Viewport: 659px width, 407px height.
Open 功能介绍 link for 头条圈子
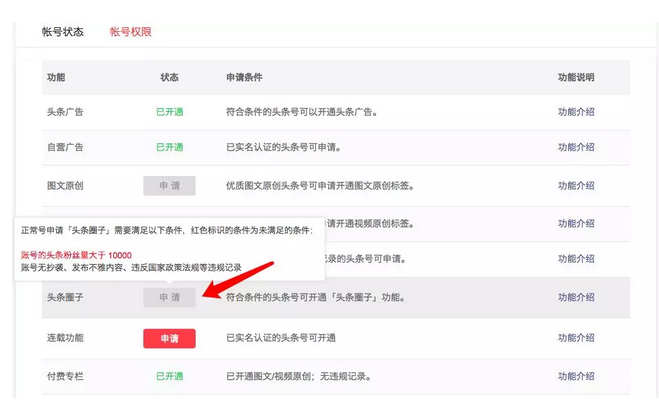click(x=576, y=297)
